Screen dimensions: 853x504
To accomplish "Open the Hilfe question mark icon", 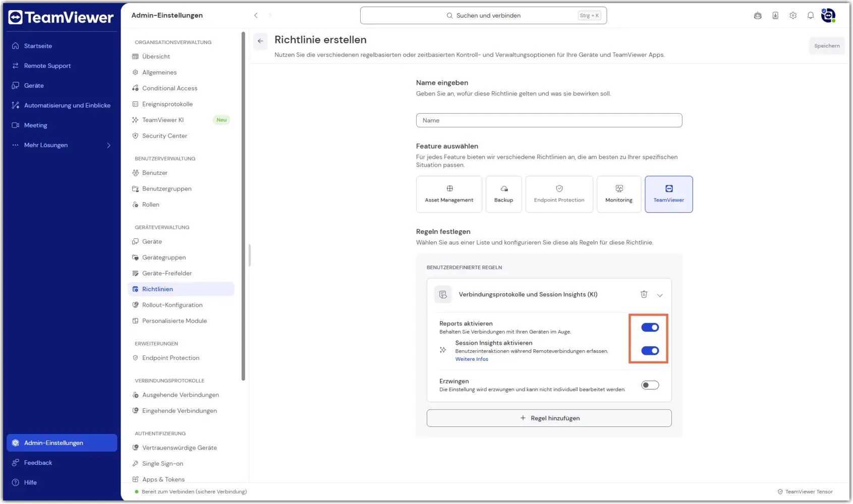I will coord(15,482).
